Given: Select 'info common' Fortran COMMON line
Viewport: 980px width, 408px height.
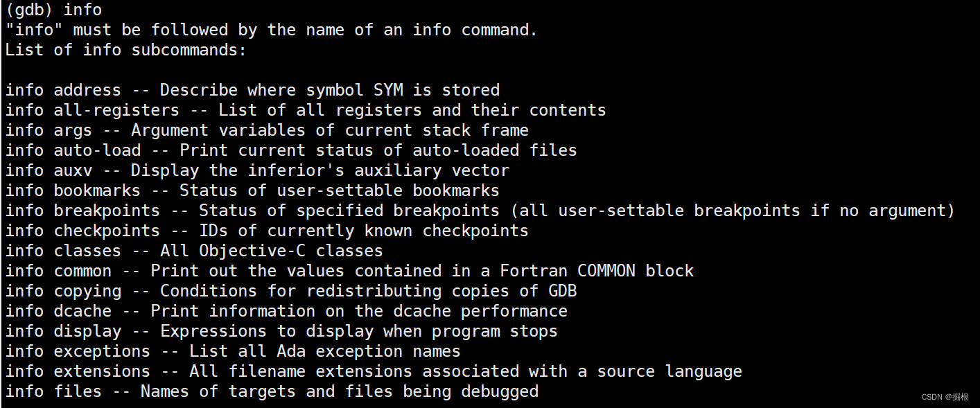Looking at the screenshot, I should 349,271.
